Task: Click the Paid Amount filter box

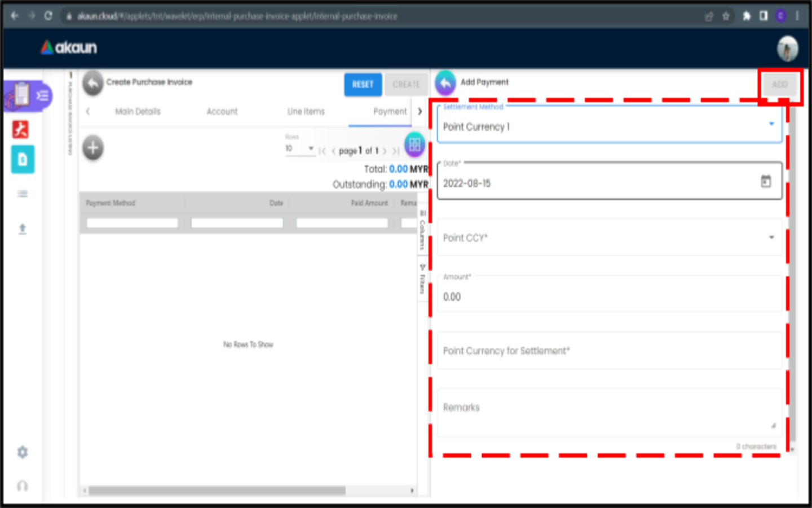Action: 342,223
